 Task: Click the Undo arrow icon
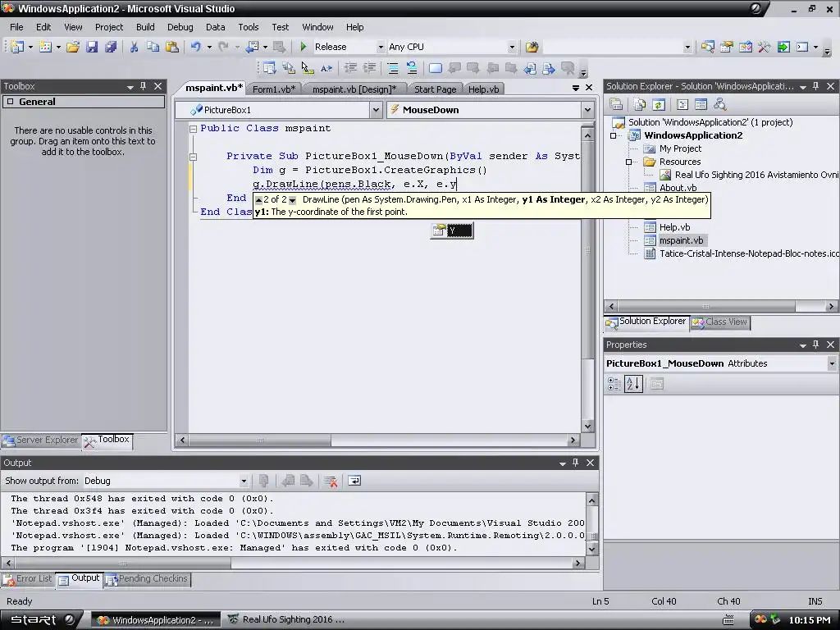pyautogui.click(x=195, y=47)
